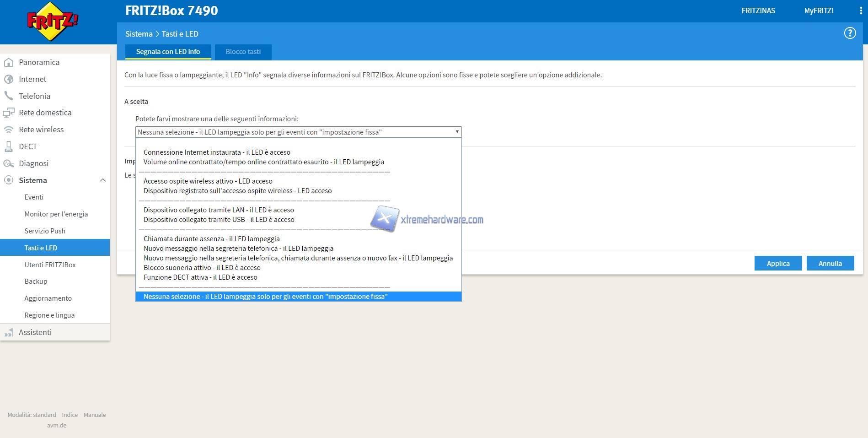Viewport: 868px width, 438px height.
Task: Choose 'Funzione DECT attiva' option
Action: tap(200, 277)
